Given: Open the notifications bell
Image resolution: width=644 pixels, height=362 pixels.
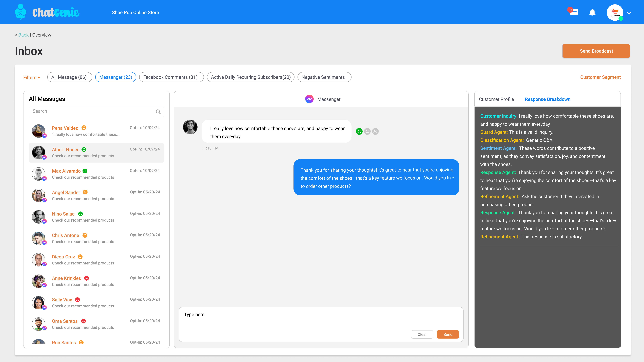Looking at the screenshot, I should point(592,12).
